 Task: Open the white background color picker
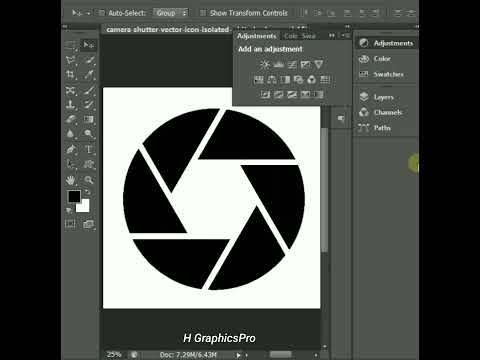pos(84,207)
